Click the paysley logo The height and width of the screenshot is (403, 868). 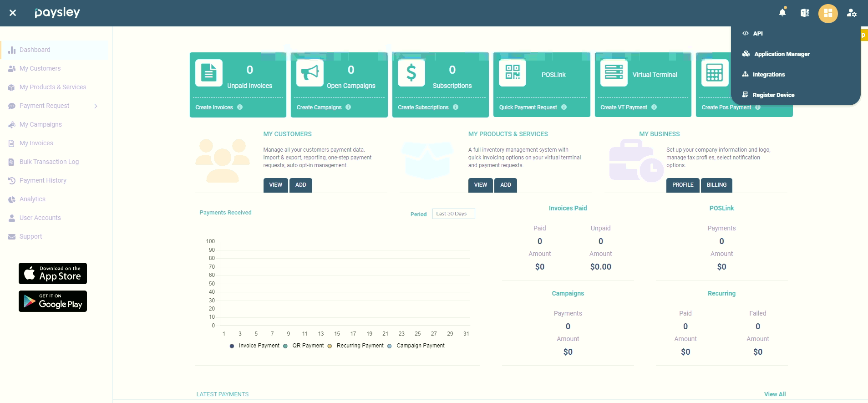pyautogui.click(x=57, y=13)
